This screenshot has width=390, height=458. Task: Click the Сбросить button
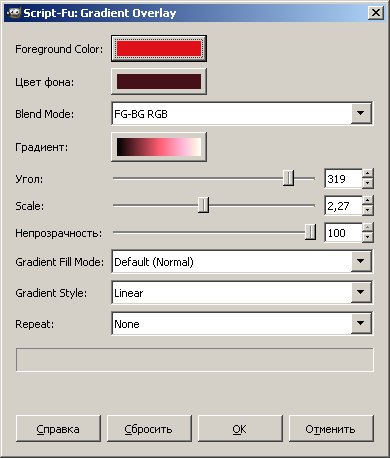click(149, 429)
